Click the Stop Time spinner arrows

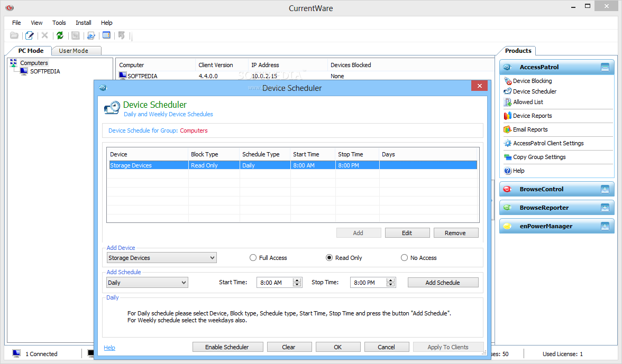(x=391, y=283)
